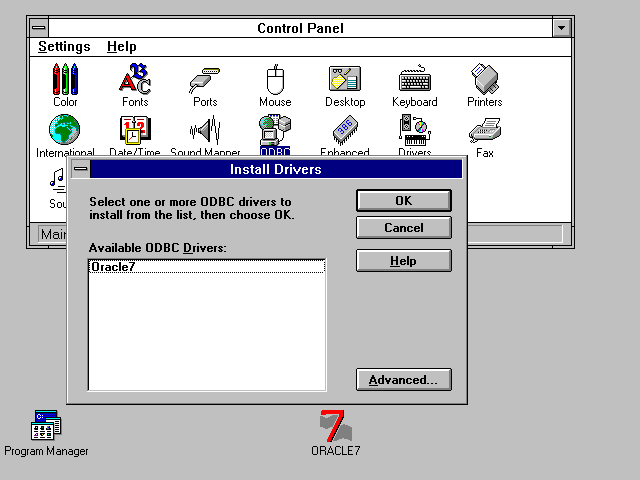
Task: Open the Control Panel system menu box
Action: click(x=38, y=28)
